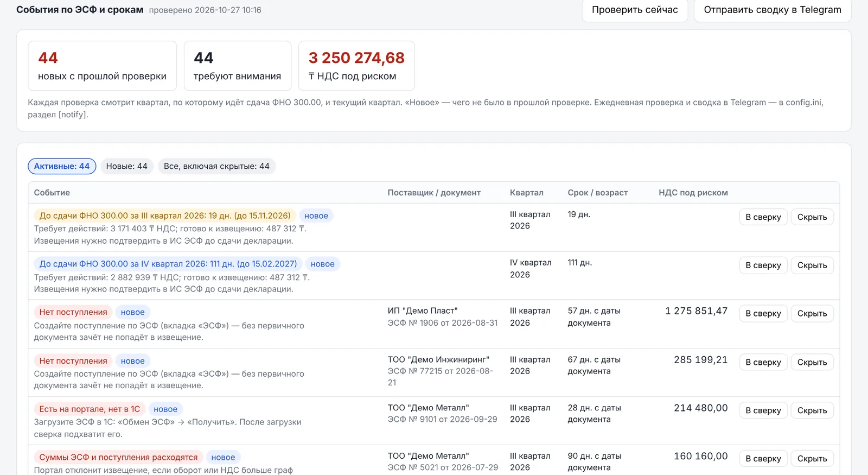The width and height of the screenshot is (868, 475).
Task: Click the "Суммы ЭСФ и поступления расходятся" badge
Action: click(118, 458)
